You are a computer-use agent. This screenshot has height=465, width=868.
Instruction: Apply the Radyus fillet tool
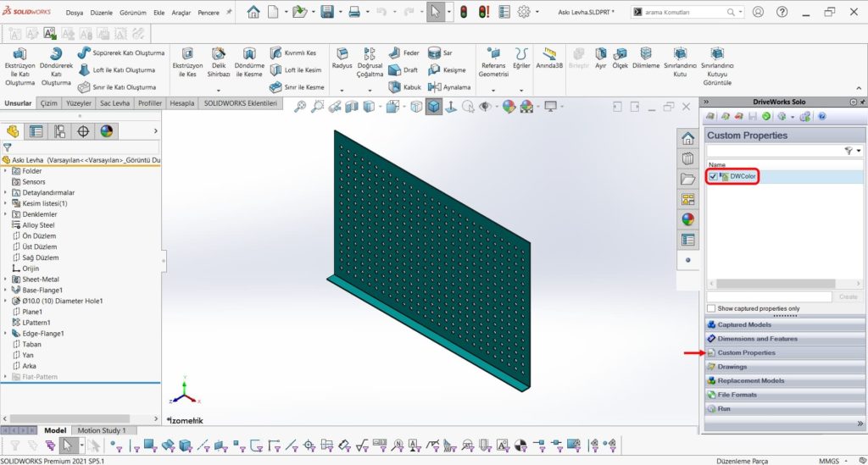click(342, 58)
